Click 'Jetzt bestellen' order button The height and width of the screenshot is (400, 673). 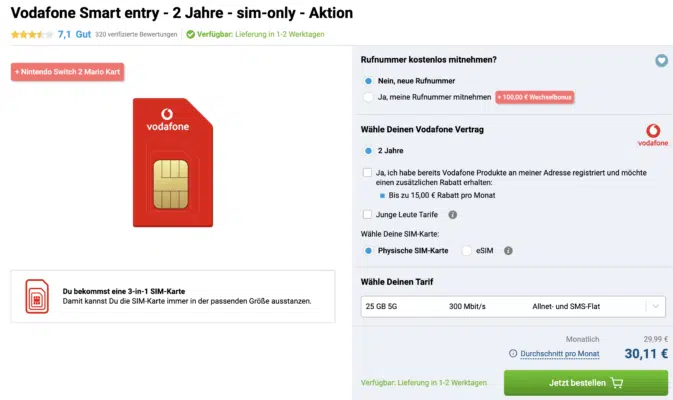[585, 382]
